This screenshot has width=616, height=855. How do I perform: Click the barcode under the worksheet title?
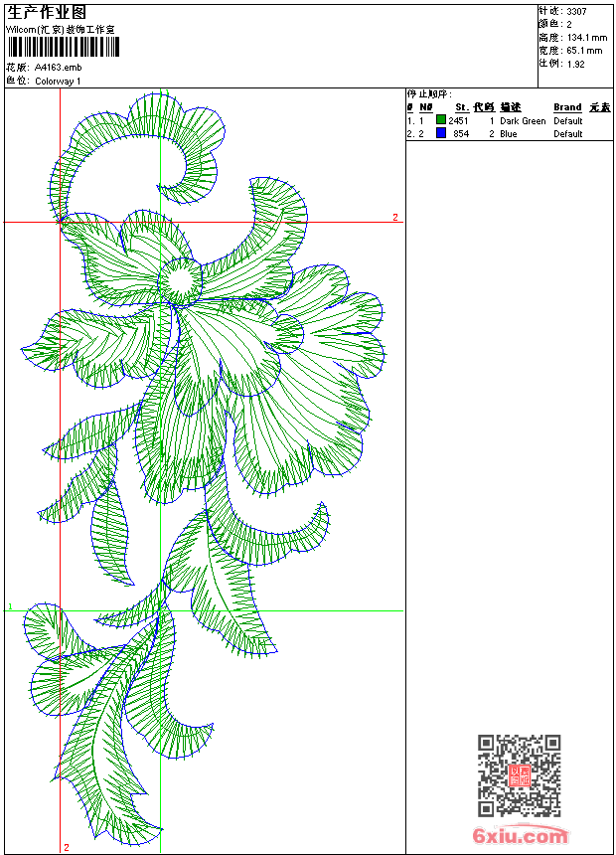[x=62, y=47]
